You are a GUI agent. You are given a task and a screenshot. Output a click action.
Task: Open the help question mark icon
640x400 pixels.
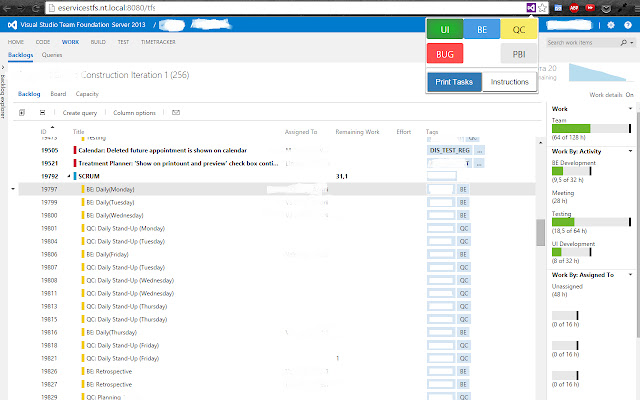pos(628,25)
